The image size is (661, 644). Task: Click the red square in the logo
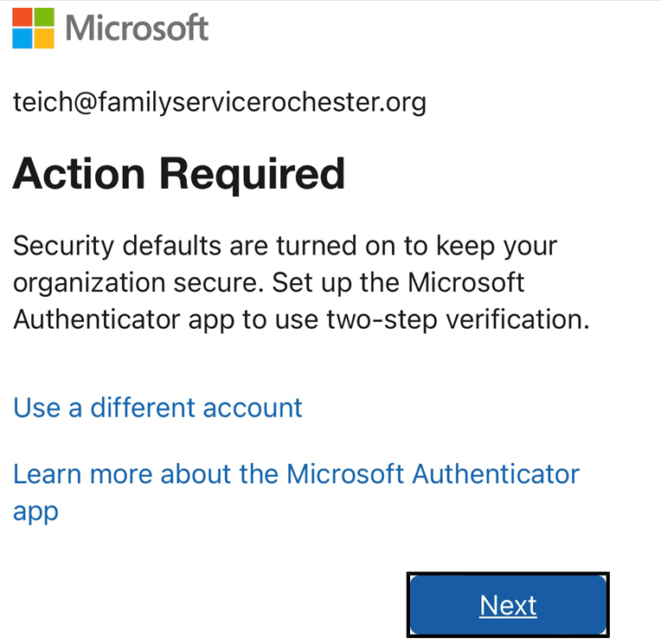[22, 17]
